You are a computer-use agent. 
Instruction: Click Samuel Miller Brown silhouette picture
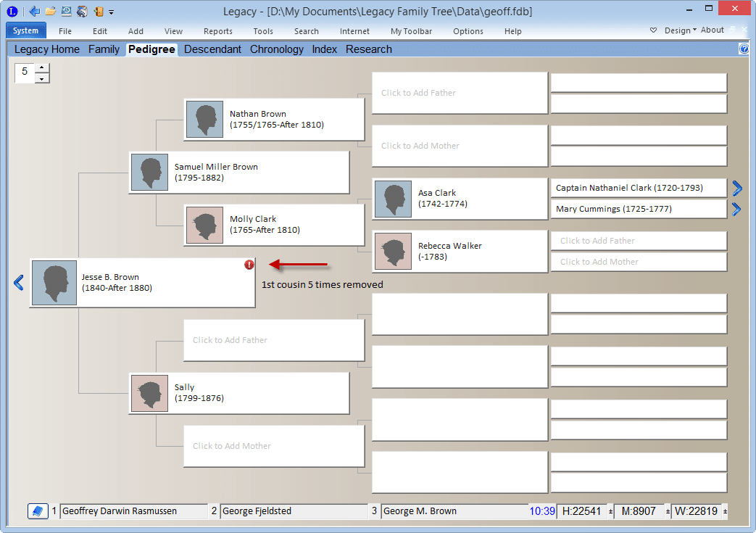click(150, 172)
